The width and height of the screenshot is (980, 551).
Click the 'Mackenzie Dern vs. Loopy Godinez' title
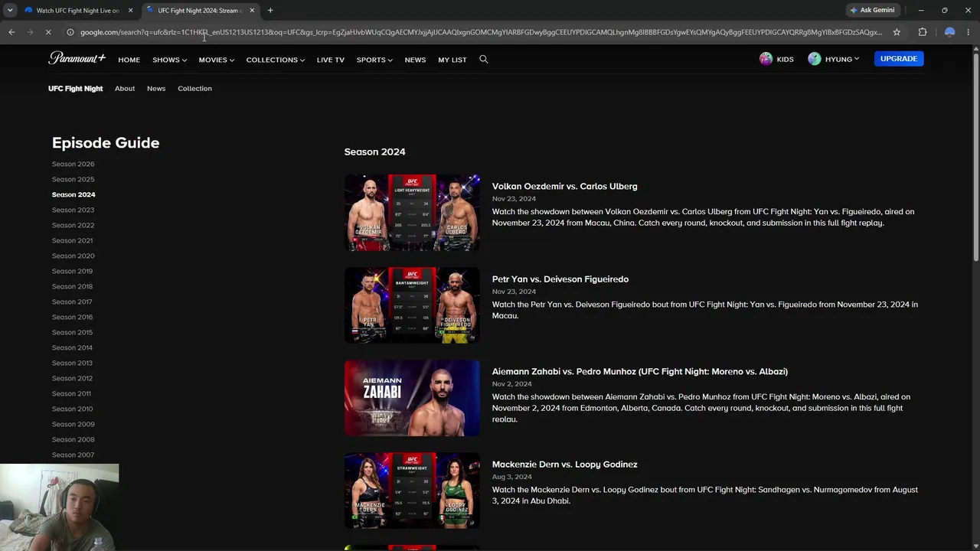(x=564, y=464)
